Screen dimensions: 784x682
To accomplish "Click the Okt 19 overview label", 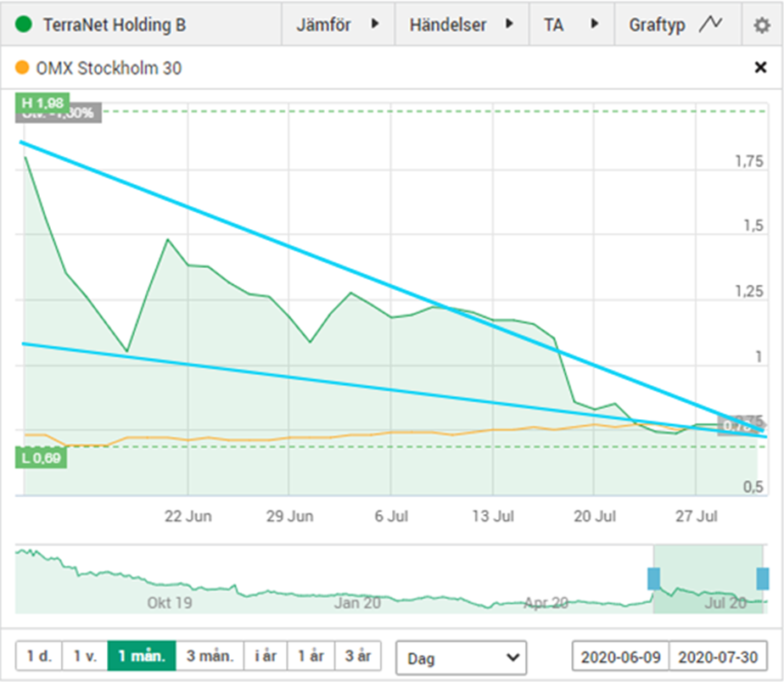I will [x=170, y=602].
